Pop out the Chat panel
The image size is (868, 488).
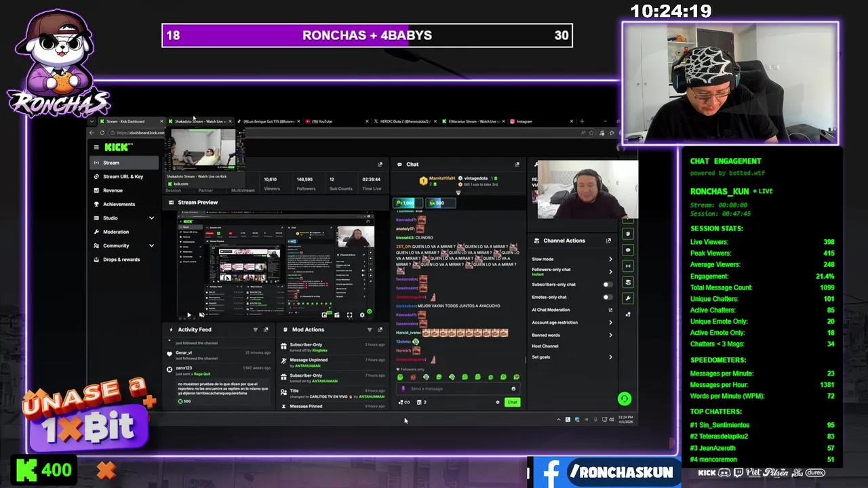click(517, 164)
